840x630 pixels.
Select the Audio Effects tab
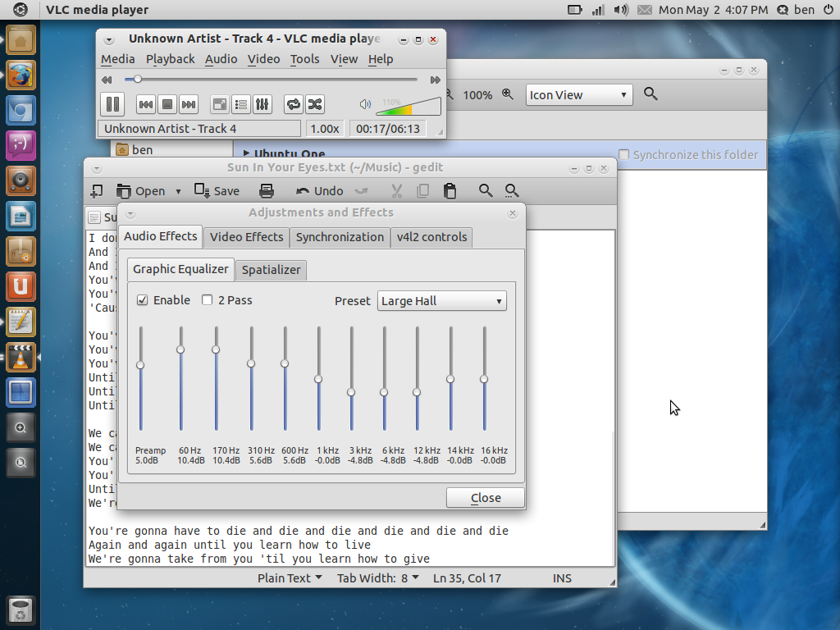pos(161,236)
